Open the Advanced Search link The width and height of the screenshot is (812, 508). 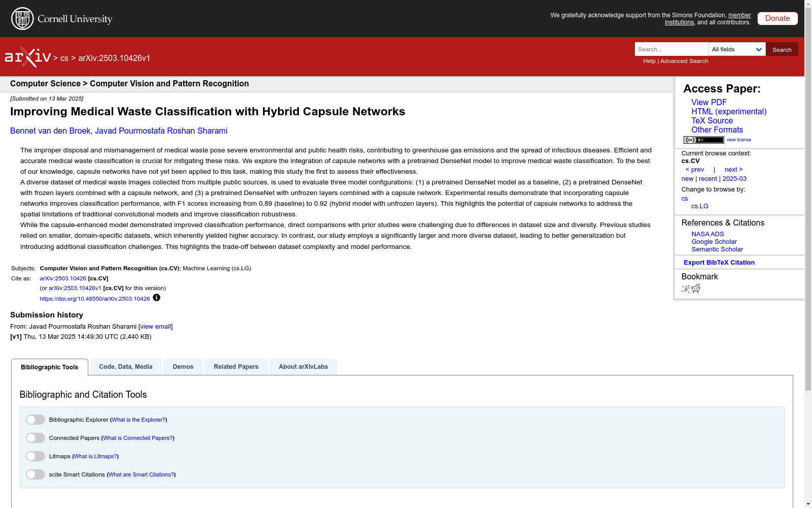[x=684, y=61]
